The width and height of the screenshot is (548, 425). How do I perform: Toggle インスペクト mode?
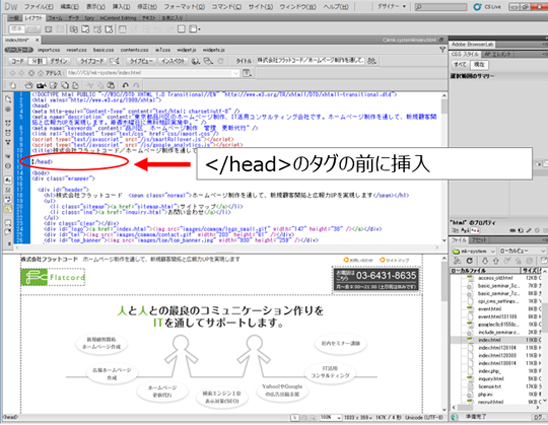pos(173,61)
